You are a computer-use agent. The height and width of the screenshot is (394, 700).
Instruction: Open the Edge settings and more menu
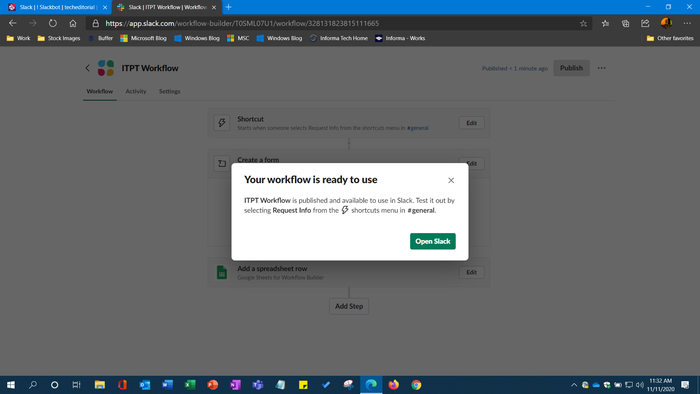pyautogui.click(x=687, y=23)
